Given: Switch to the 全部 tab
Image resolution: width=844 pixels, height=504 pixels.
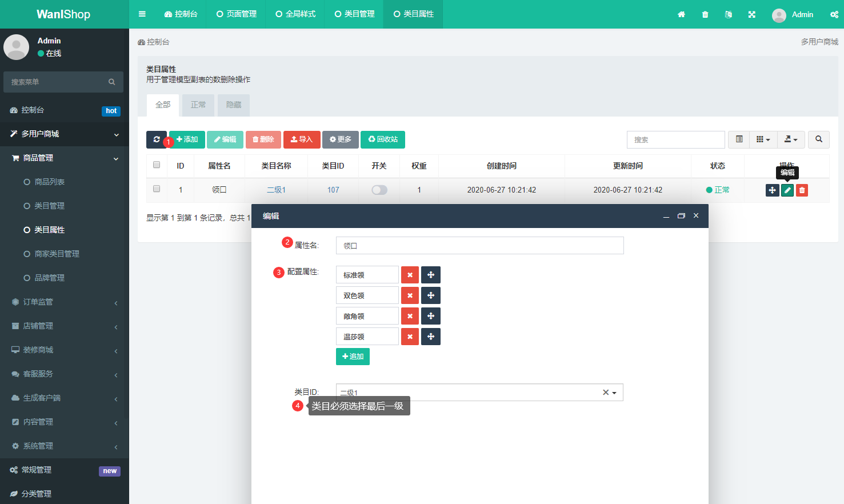Looking at the screenshot, I should point(163,105).
